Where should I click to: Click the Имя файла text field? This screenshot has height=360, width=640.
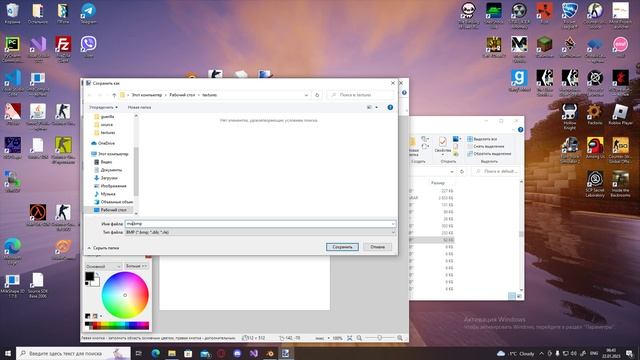pyautogui.click(x=260, y=224)
